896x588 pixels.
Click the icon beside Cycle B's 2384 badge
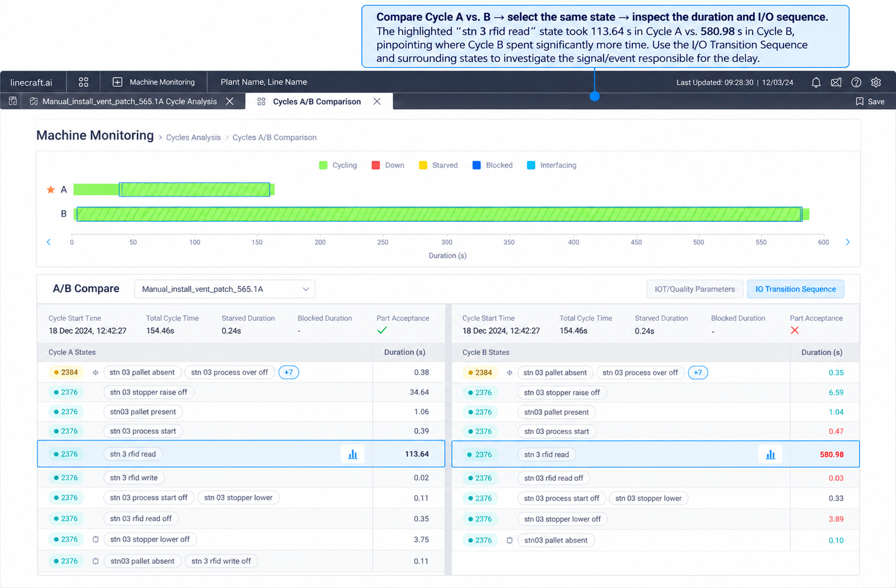pos(510,373)
